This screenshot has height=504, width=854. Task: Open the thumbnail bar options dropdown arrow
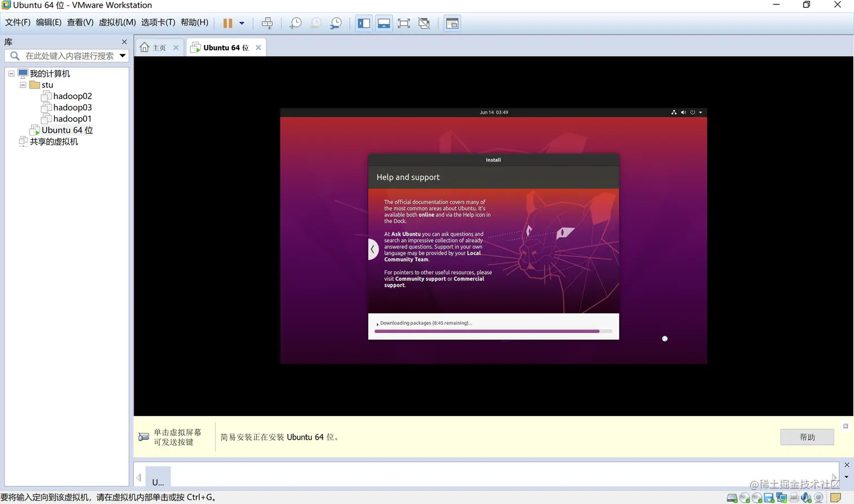[847, 477]
